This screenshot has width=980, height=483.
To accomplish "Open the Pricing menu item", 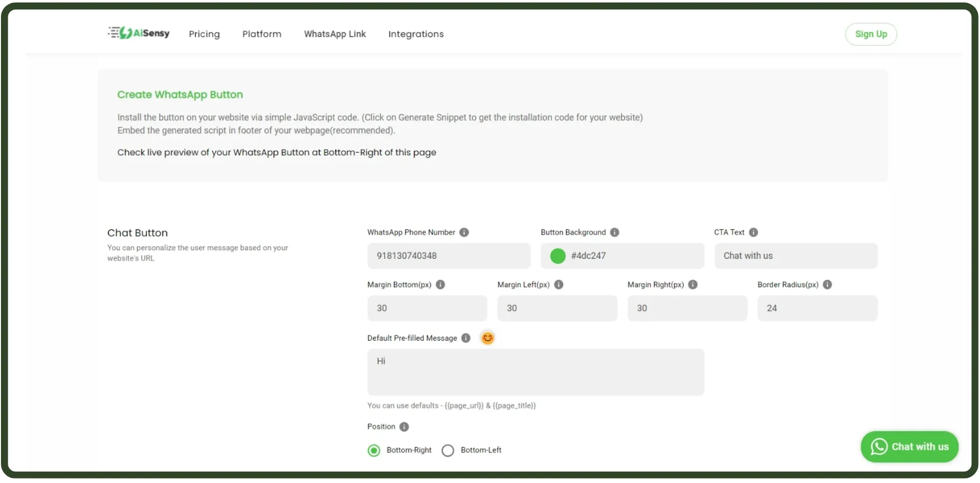I will click(204, 34).
